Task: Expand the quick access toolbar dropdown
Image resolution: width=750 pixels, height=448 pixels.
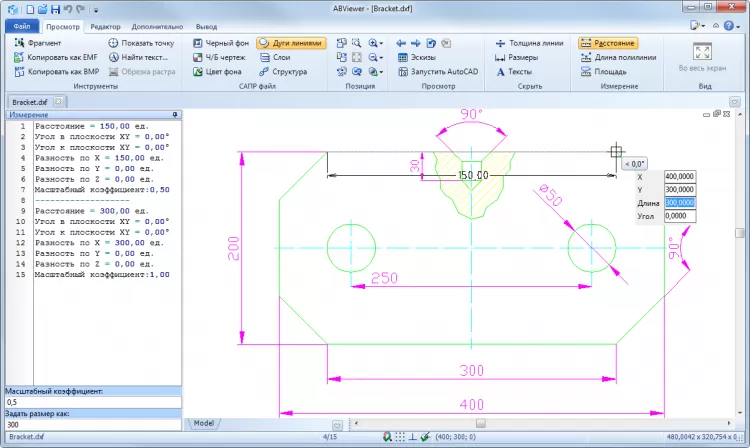Action: [96, 10]
